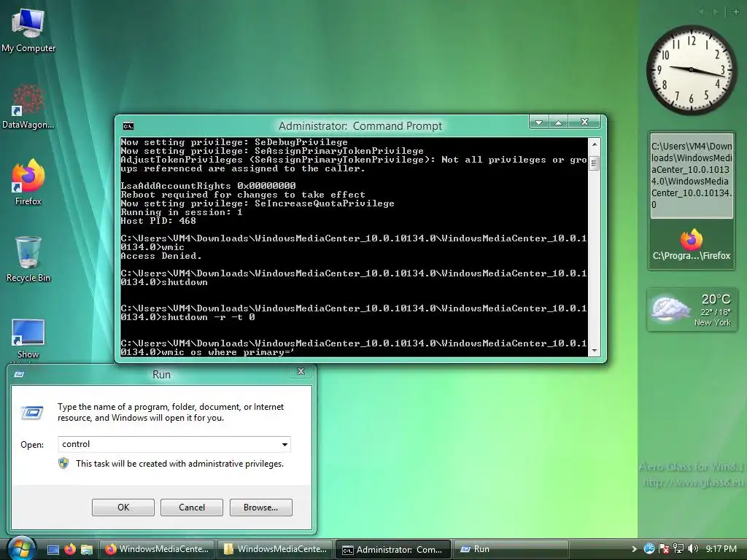Screen dimensions: 747x560
Task: Click 'This task will be created with administrative privileges'
Action: (x=179, y=464)
